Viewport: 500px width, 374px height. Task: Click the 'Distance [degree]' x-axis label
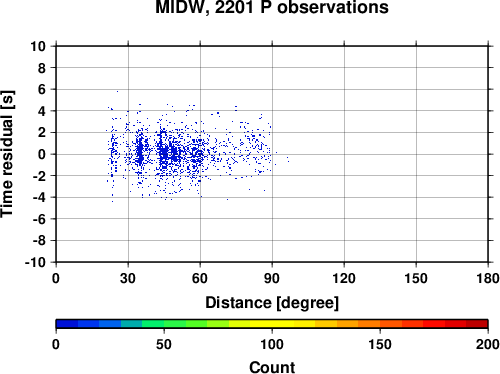272,303
